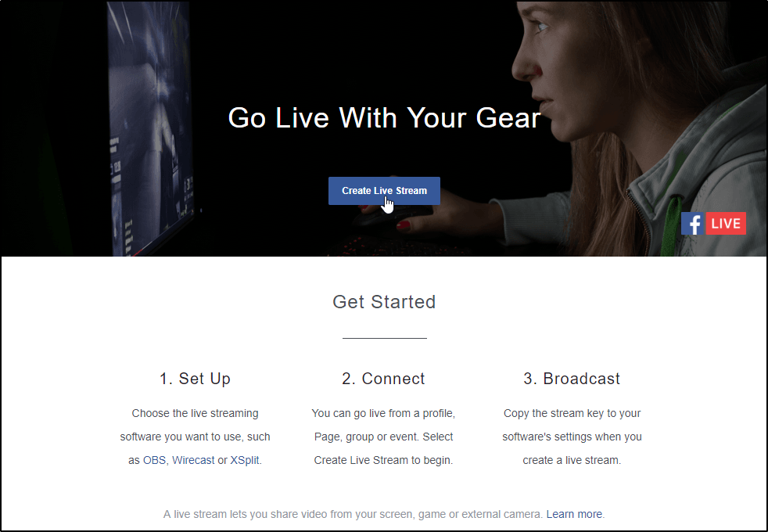Open the Learn more link
Viewport: 768px width, 532px height.
click(574, 514)
